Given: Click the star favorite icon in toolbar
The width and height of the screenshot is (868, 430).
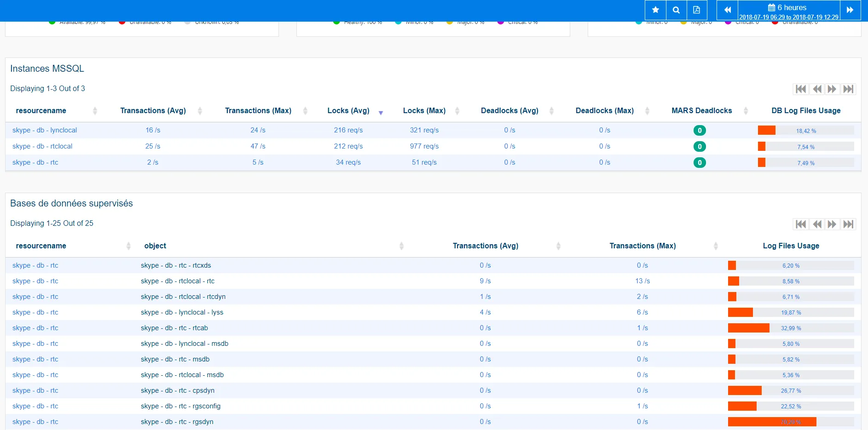Looking at the screenshot, I should [655, 10].
